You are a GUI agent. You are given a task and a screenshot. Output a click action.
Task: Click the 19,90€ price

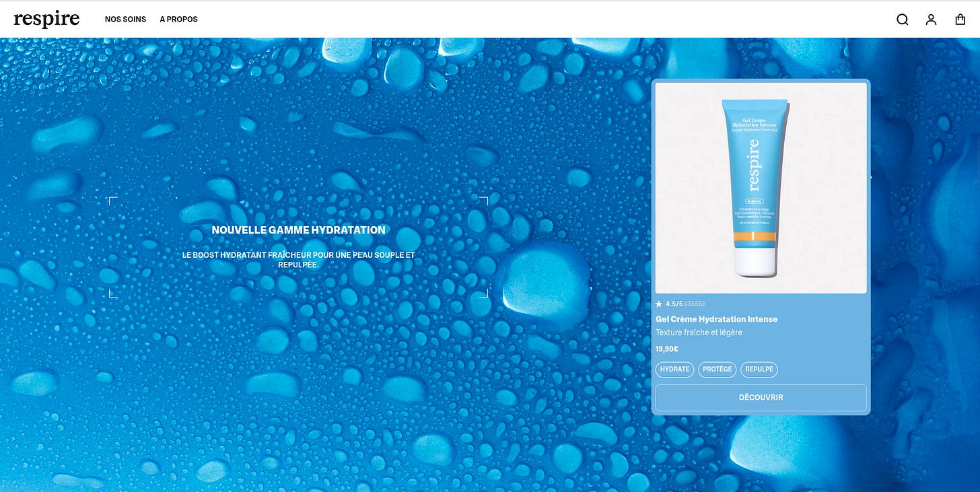coord(666,349)
